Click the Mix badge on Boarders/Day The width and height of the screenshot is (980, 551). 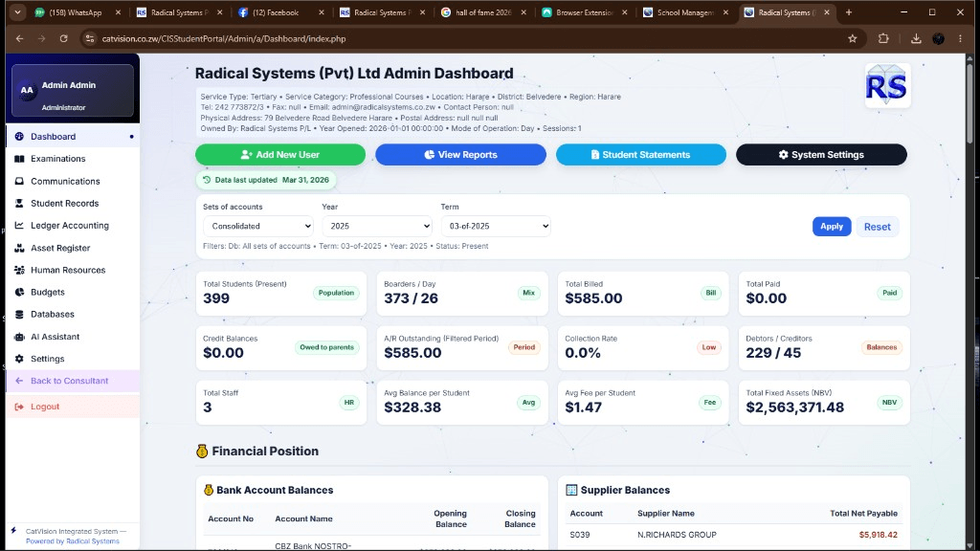[528, 293]
